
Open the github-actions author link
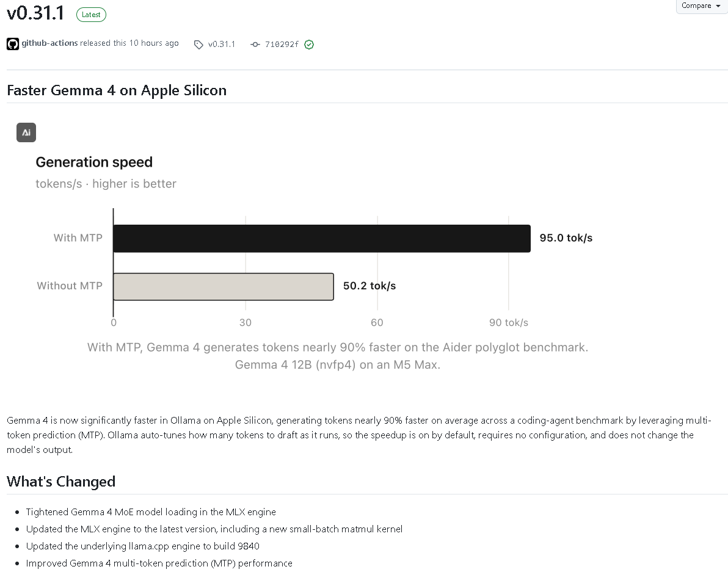click(x=49, y=43)
